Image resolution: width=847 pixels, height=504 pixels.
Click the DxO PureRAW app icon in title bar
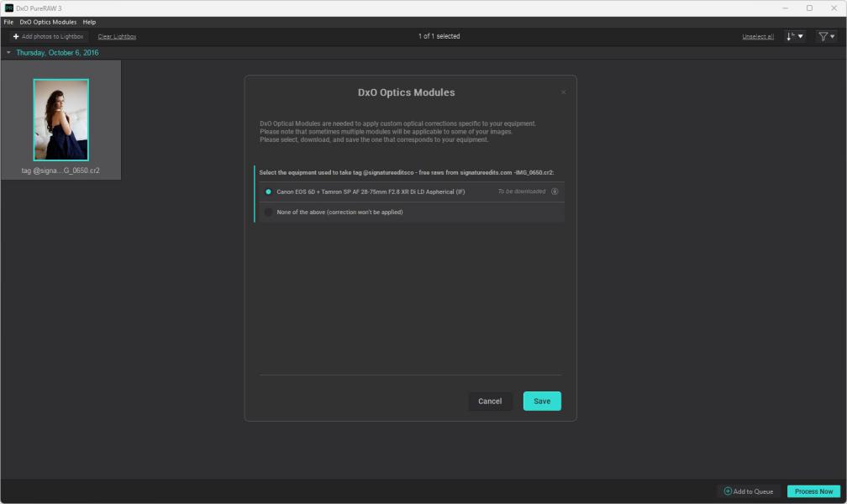(x=9, y=8)
